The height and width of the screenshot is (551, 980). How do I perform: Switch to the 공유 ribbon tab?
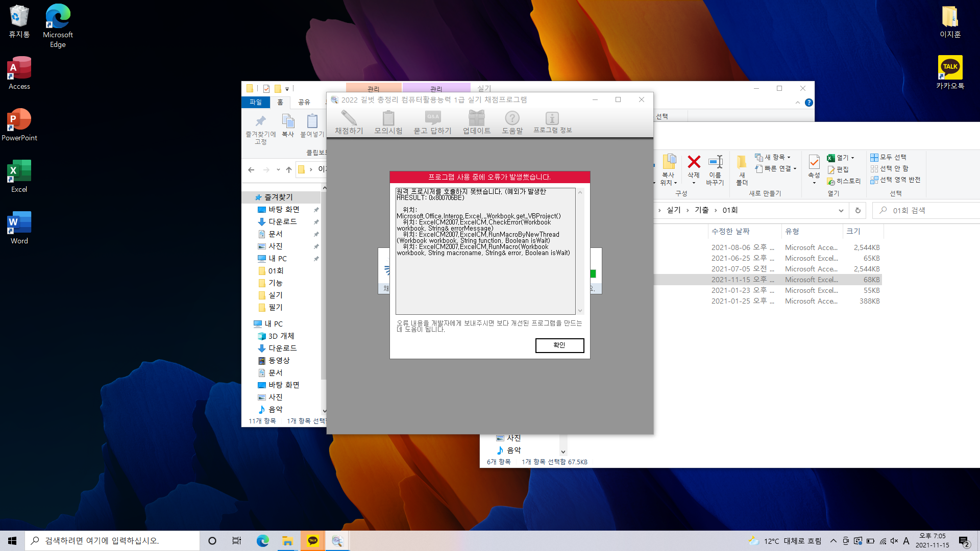point(304,102)
